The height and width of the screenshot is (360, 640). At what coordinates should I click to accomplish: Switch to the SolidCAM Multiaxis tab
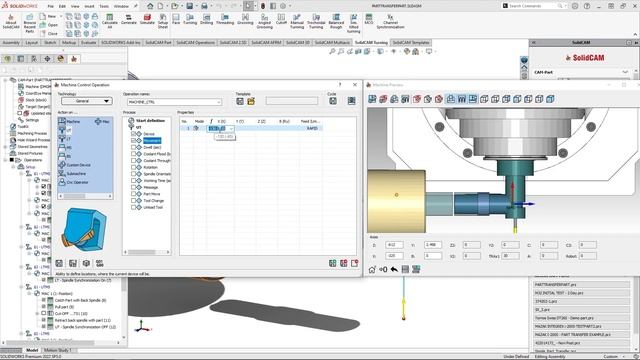pos(332,42)
